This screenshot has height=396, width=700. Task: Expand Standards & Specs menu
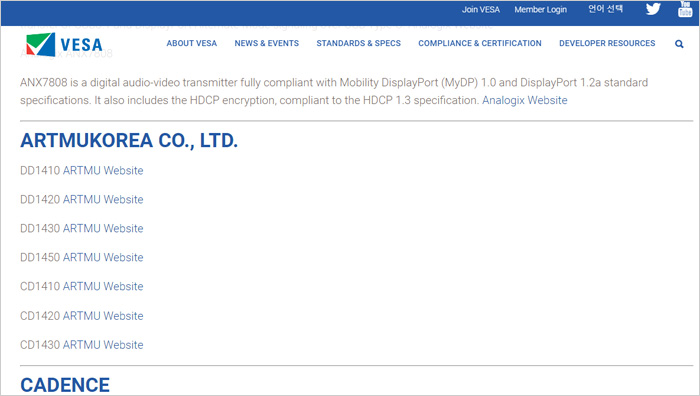tap(358, 43)
